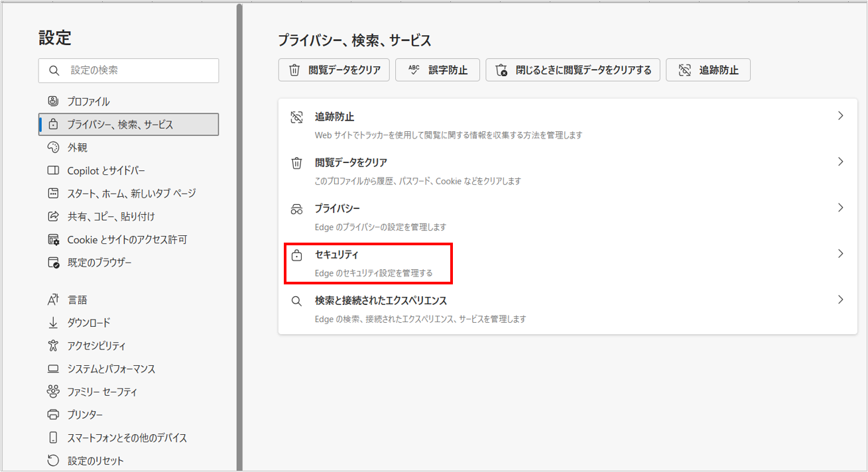This screenshot has width=868, height=472.
Task: Click the Edge のプライバシーの設定を管理します description
Action: click(x=381, y=227)
